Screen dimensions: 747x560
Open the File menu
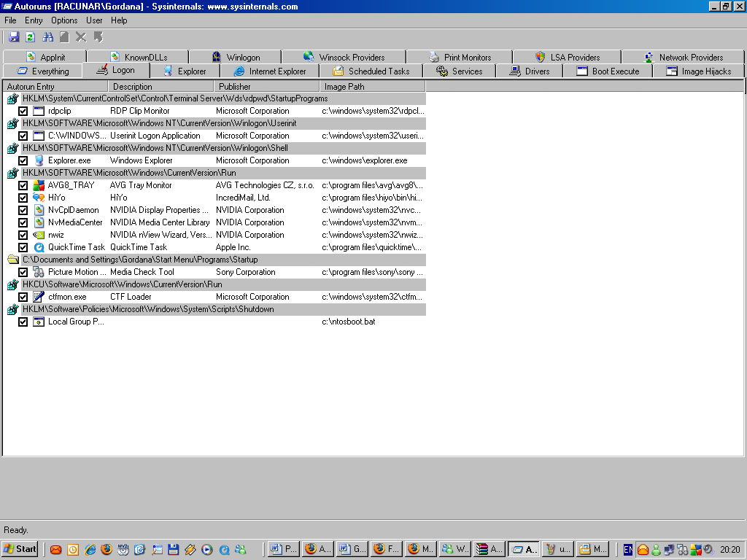click(10, 20)
